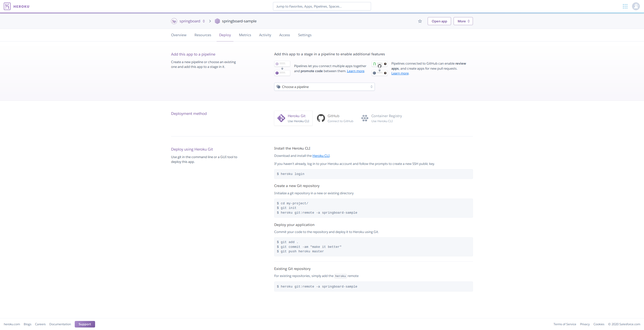Go to the Activity tab
Viewport: 644px width, 330px height.
[x=265, y=35]
